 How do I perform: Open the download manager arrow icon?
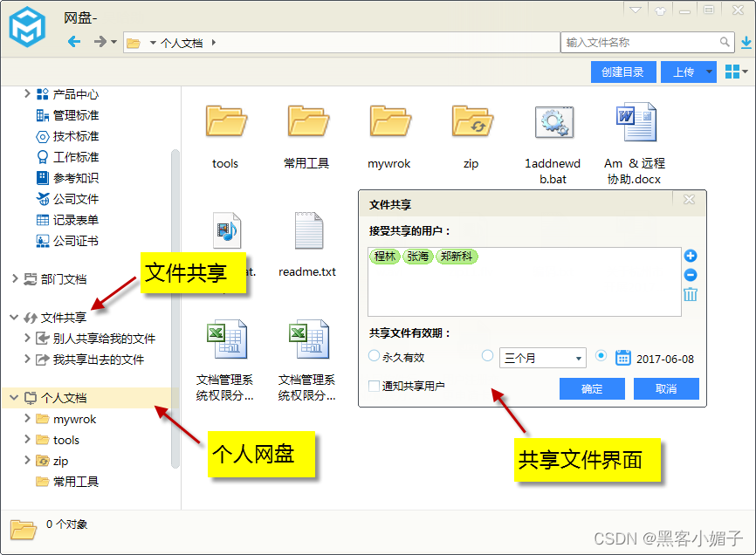click(x=746, y=43)
